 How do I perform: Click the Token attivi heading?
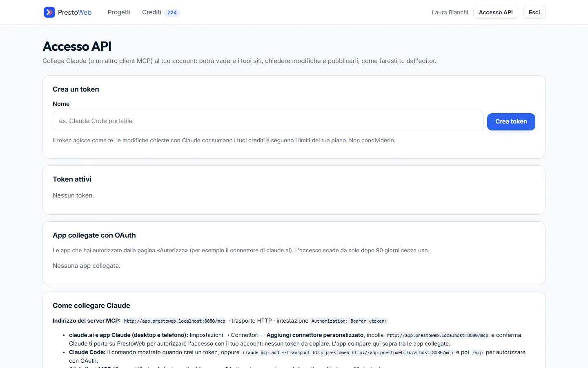[x=72, y=179]
